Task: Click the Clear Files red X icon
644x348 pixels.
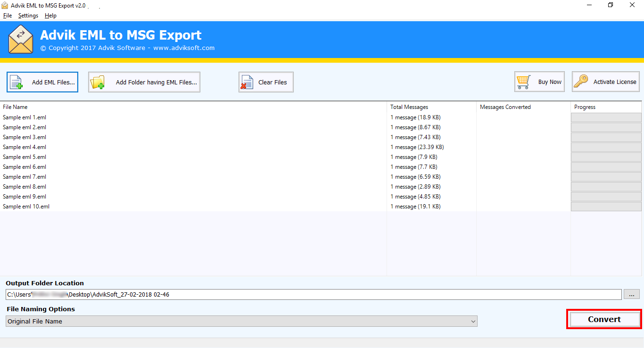Action: 247,82
